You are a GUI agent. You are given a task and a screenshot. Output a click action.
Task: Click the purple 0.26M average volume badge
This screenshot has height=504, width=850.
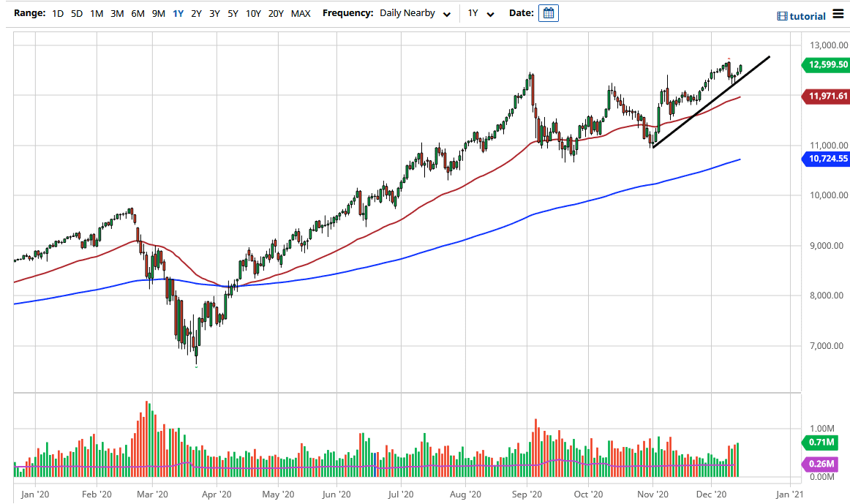pos(821,464)
